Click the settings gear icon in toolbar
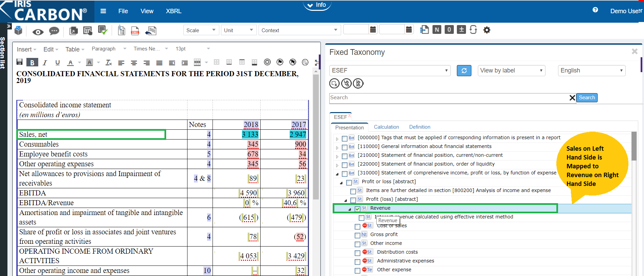This screenshot has height=276, width=644. (487, 30)
